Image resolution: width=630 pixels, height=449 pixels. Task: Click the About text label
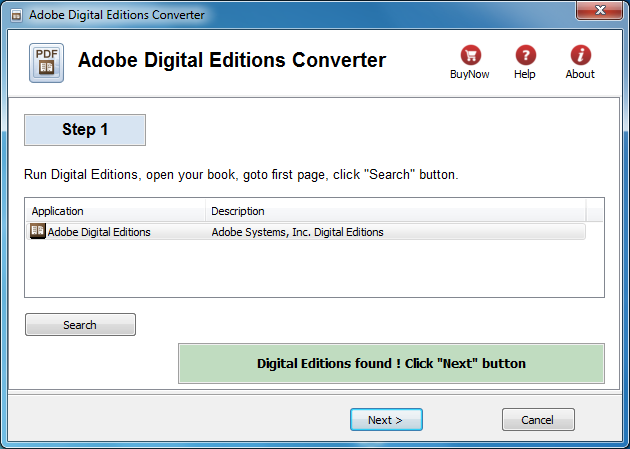580,74
